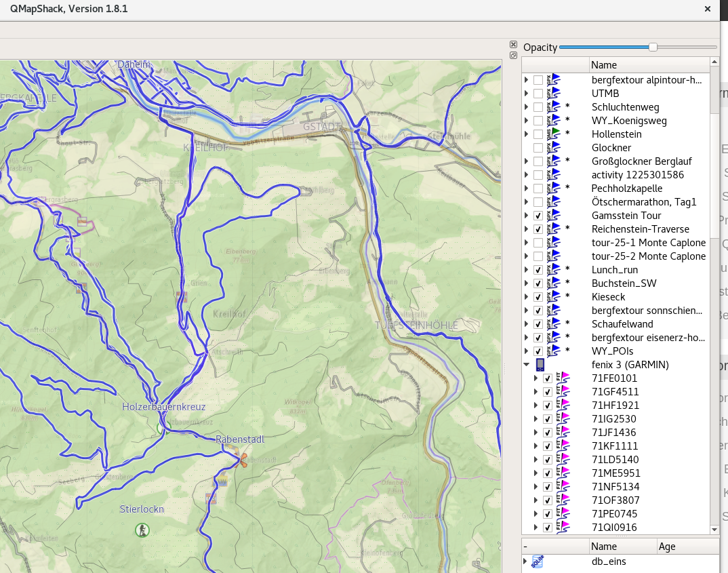Click the Rabenstadl waypoint label on map
728x573 pixels.
click(240, 439)
